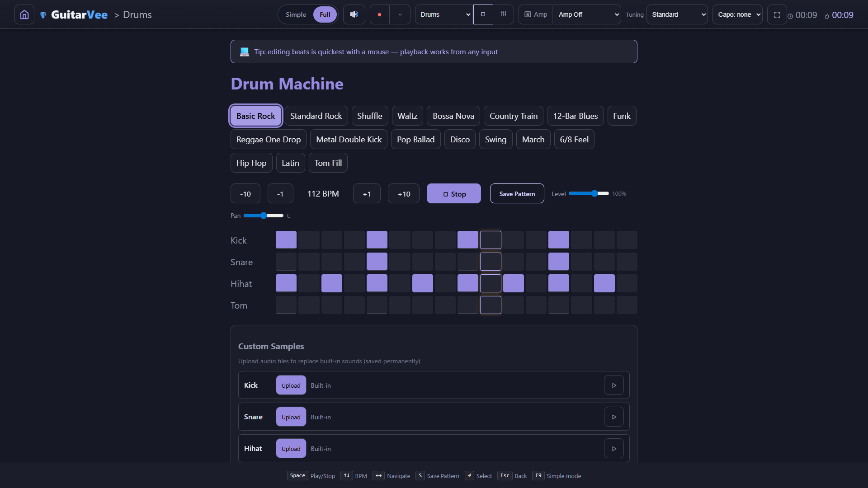The image size is (868, 488).
Task: Stop drum playback
Action: tap(454, 194)
